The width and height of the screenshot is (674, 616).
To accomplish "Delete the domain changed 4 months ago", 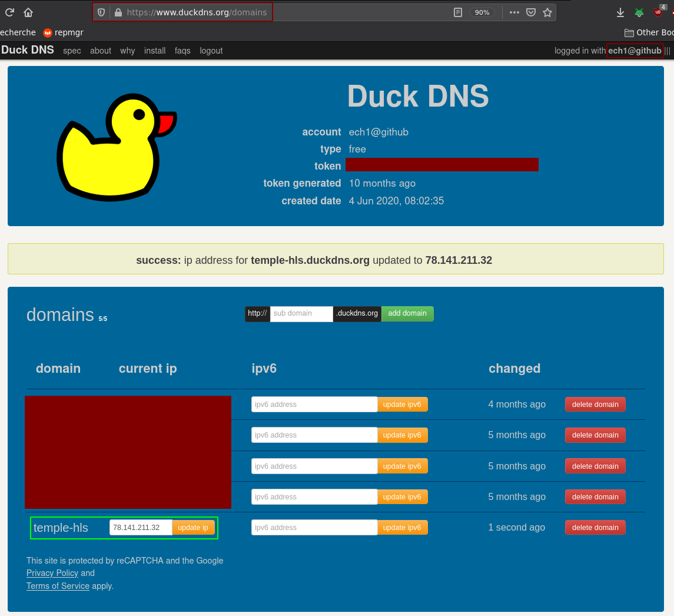I will pyautogui.click(x=595, y=405).
